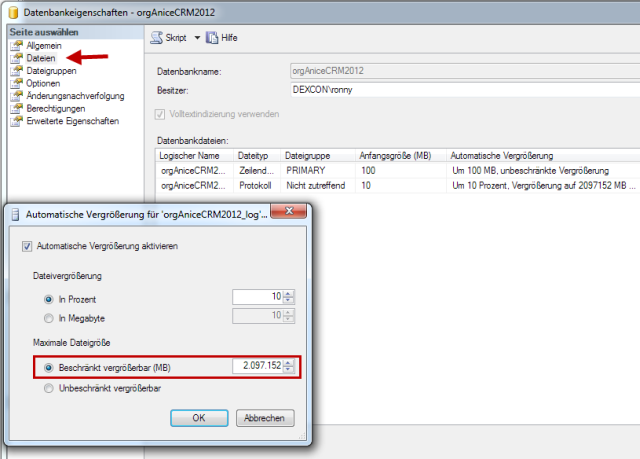Click the Allgemein page icon
The height and width of the screenshot is (459, 640).
point(16,46)
